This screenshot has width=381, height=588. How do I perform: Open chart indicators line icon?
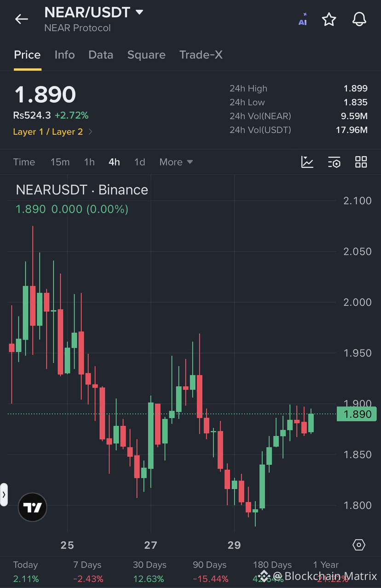click(307, 162)
